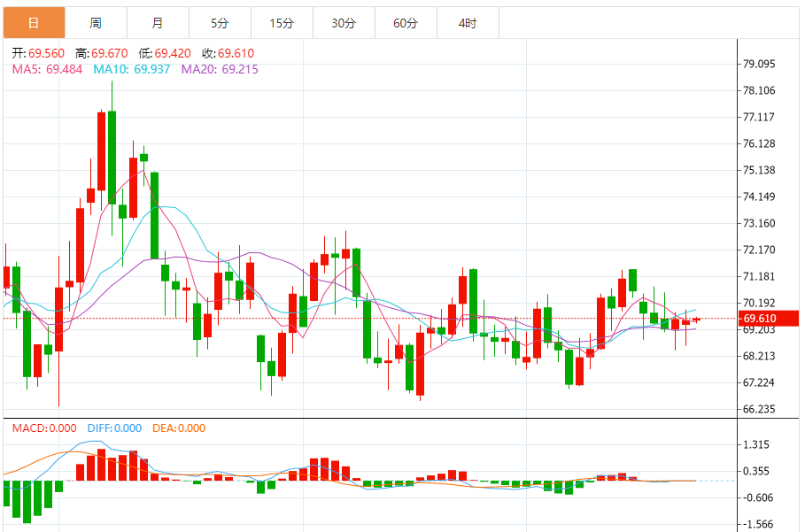
Task: Open the 5分 timeframe tab
Action: tap(220, 23)
